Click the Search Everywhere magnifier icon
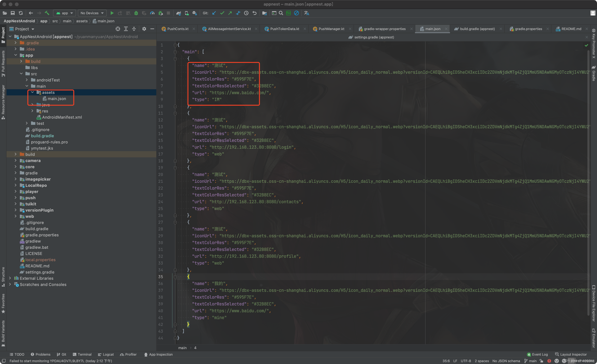This screenshot has height=364, width=597. (281, 13)
